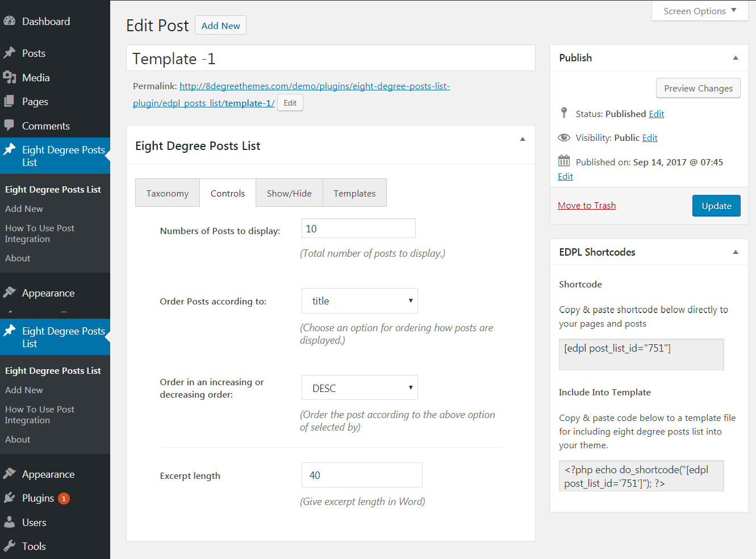Expand the Screen Options dropdown
This screenshot has width=756, height=559.
tap(700, 11)
